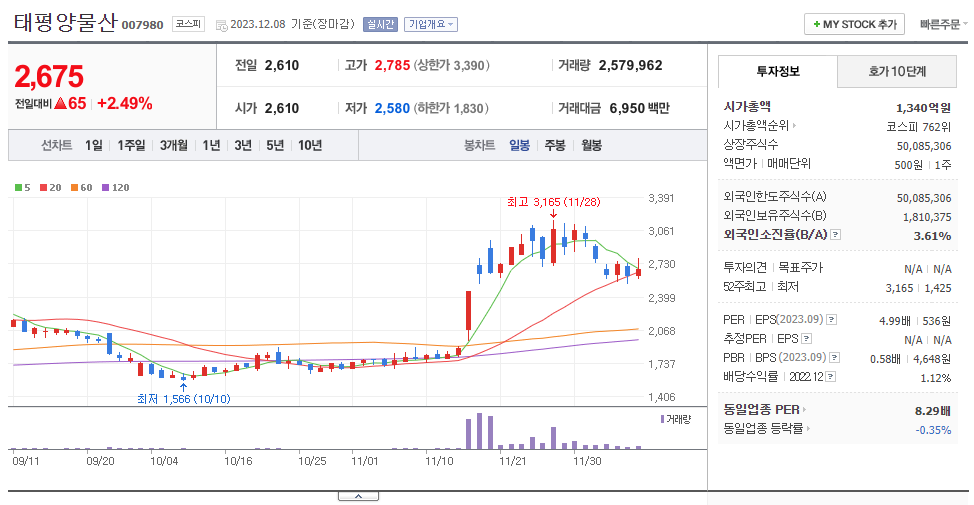Image resolution: width=974 pixels, height=505 pixels.
Task: Click the 태평양물산 stock name heading
Action: pos(65,23)
